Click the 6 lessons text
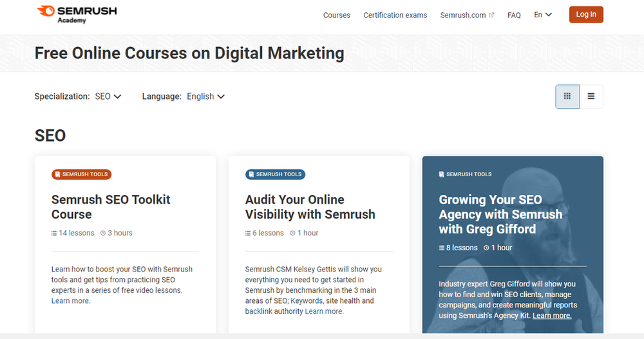The width and height of the screenshot is (644, 339). click(268, 233)
